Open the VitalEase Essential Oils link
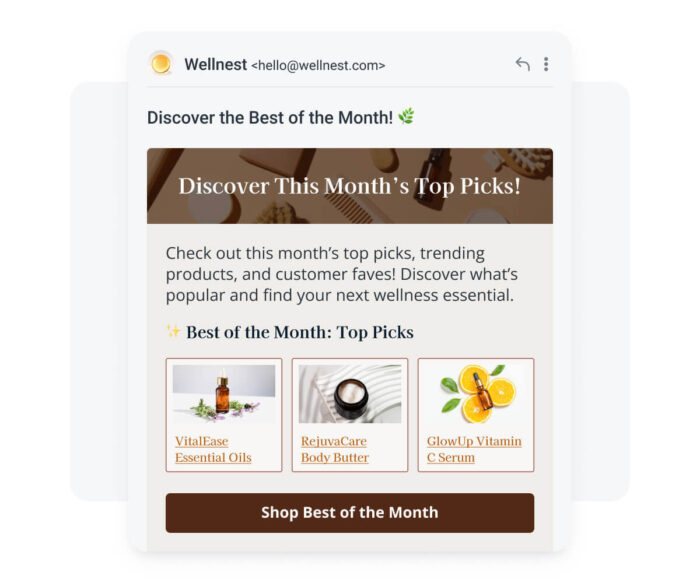700x583 pixels. tap(213, 449)
